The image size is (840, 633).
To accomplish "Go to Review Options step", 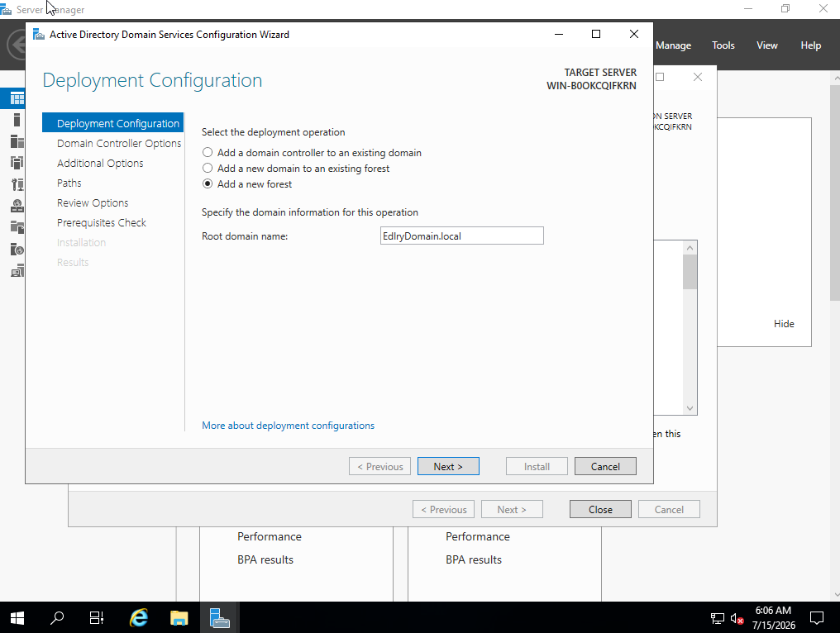I will (93, 203).
